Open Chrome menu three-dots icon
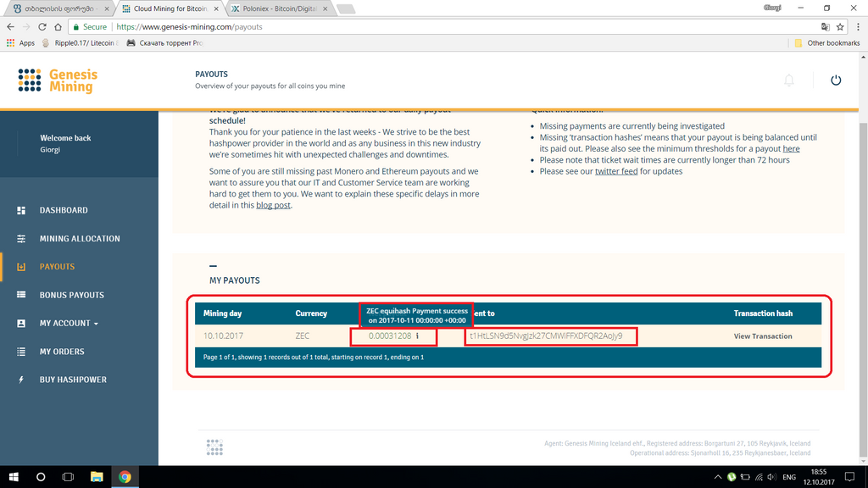Image resolution: width=868 pixels, height=488 pixels. coord(858,26)
